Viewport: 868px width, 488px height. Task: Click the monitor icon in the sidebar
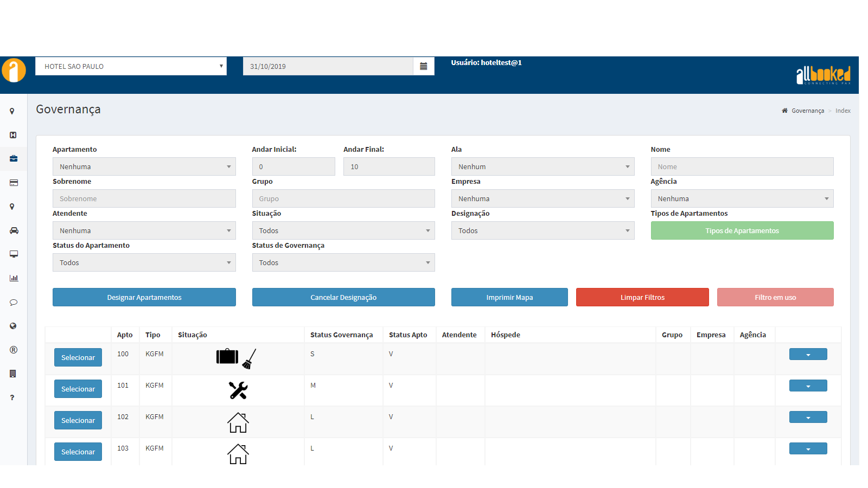coord(14,254)
